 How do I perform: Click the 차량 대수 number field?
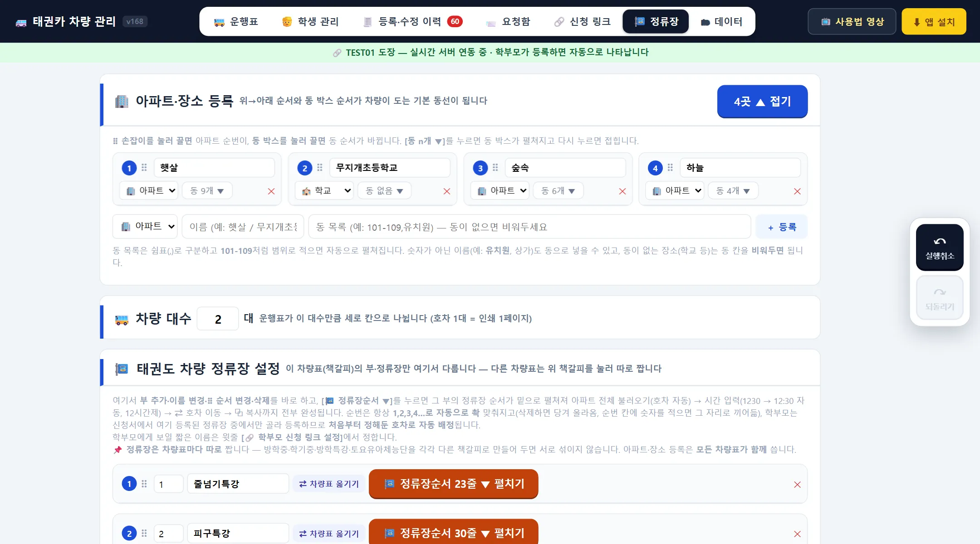click(x=218, y=319)
